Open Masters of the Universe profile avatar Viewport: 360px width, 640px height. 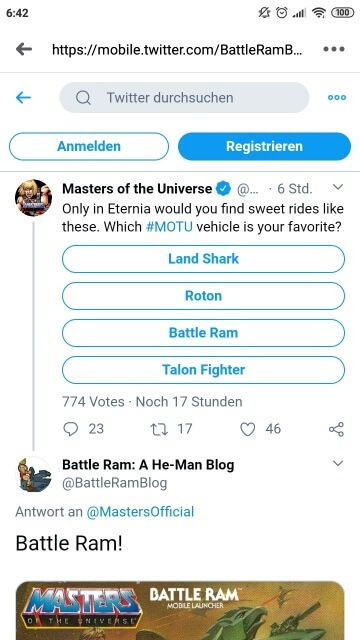click(33, 198)
